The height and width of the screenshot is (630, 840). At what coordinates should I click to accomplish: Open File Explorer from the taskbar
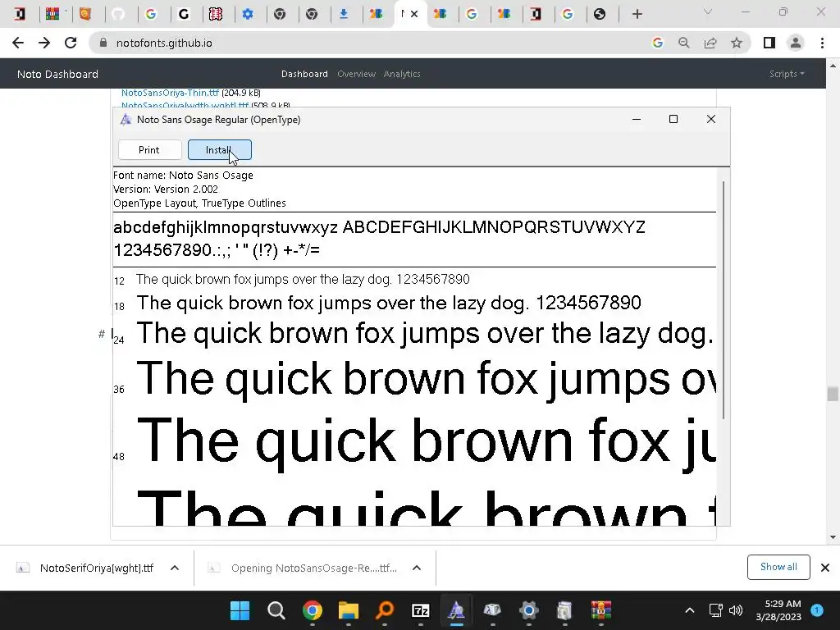point(348,610)
